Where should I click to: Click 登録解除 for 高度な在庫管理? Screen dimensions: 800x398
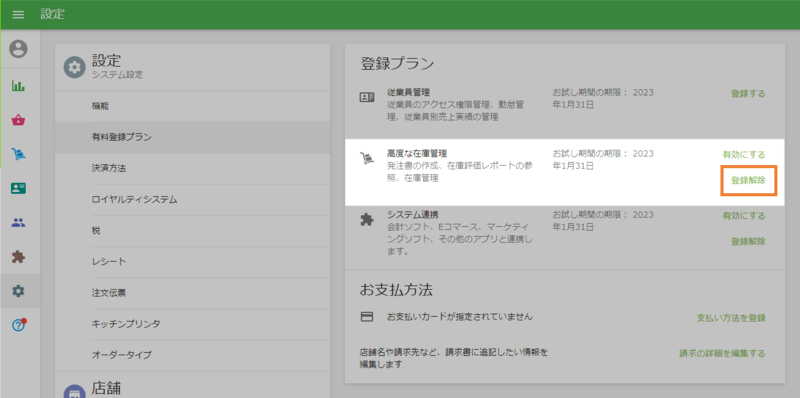click(x=748, y=180)
